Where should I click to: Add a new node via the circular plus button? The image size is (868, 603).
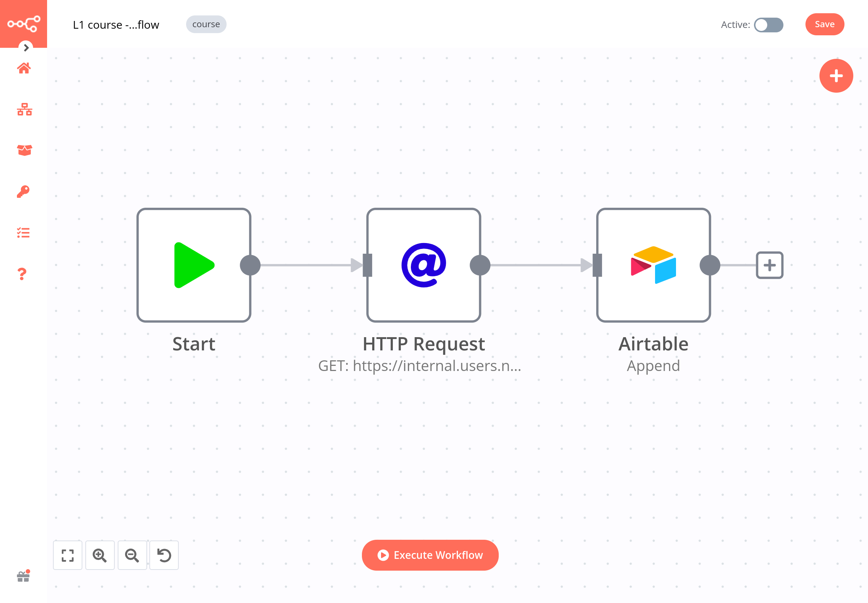pyautogui.click(x=836, y=76)
